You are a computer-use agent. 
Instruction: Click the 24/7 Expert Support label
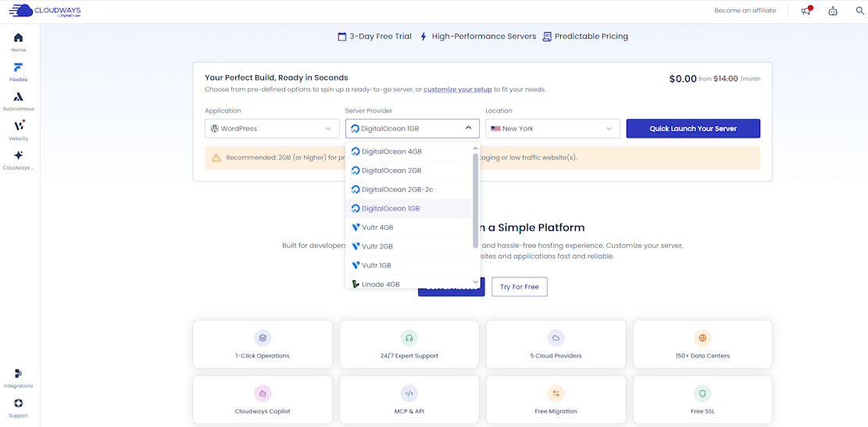tap(409, 356)
